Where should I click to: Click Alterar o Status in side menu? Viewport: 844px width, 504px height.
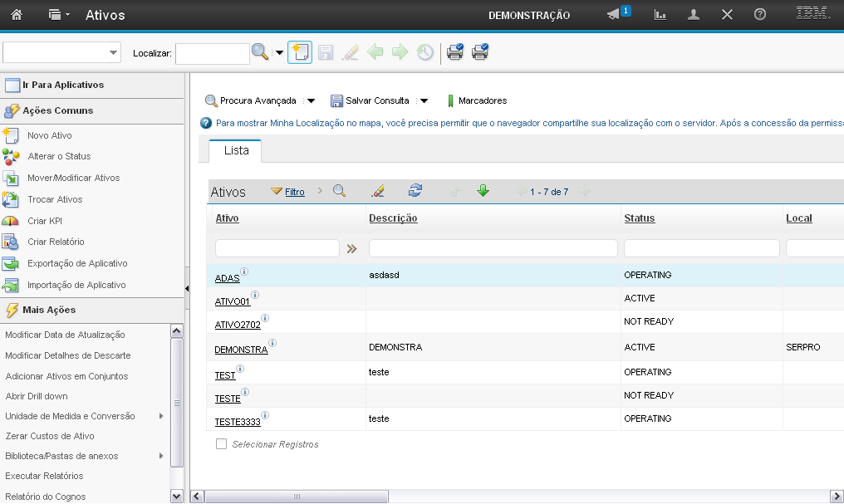pyautogui.click(x=59, y=156)
